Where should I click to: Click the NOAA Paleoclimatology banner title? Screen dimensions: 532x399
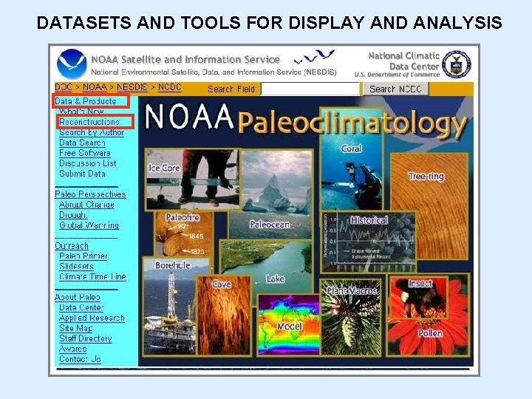tap(305, 120)
